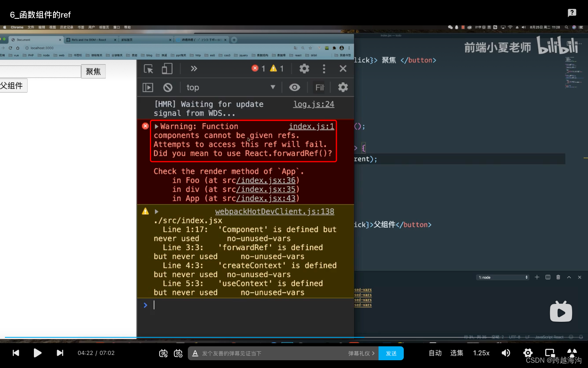This screenshot has height=368, width=588.
Task: Close the VS Code terminal panel
Action: 579,277
